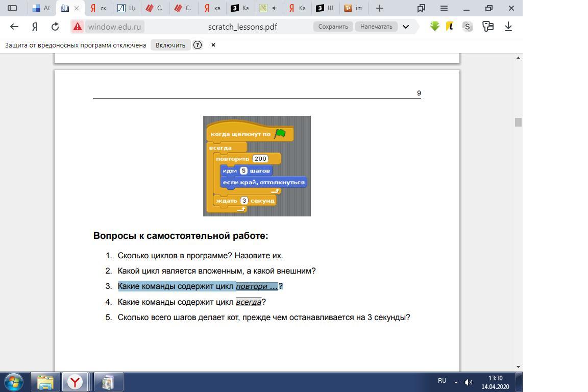Viewport: 588px width, 392px height.
Task: Click the red site security warning icon
Action: 78,27
